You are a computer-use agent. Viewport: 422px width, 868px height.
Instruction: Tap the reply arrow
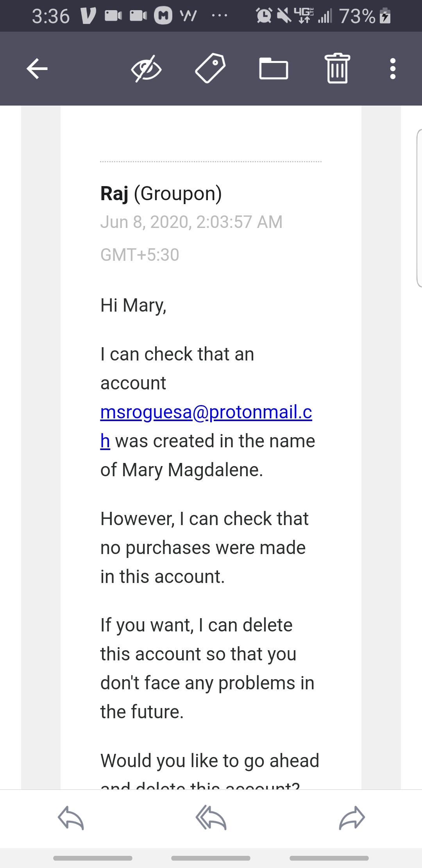tap(71, 817)
